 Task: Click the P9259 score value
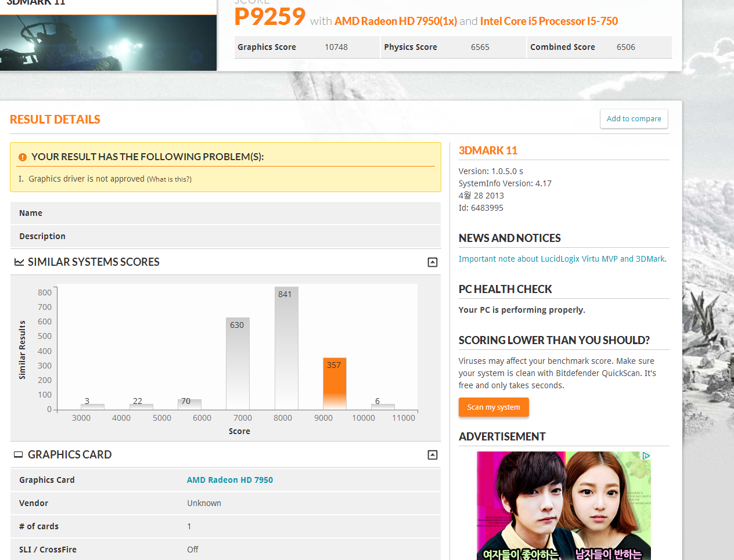pyautogui.click(x=269, y=16)
